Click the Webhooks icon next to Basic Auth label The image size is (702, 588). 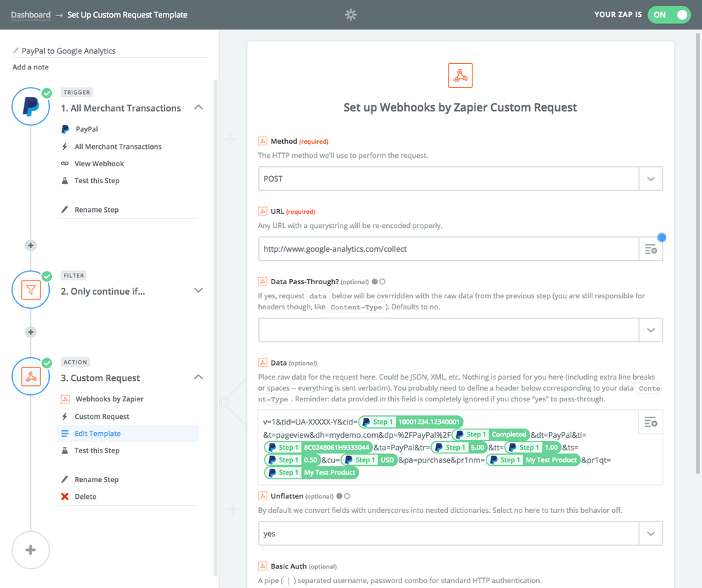263,566
